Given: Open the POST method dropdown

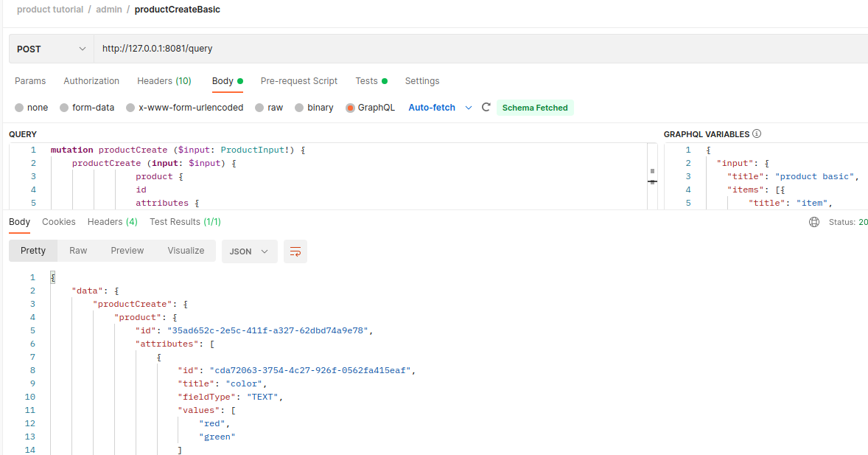Looking at the screenshot, I should coord(51,49).
